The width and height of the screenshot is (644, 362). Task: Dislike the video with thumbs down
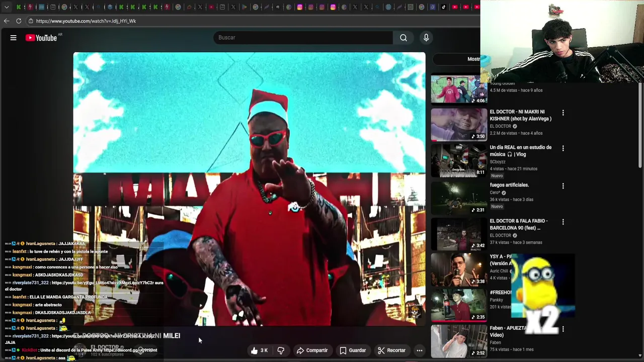(x=281, y=350)
